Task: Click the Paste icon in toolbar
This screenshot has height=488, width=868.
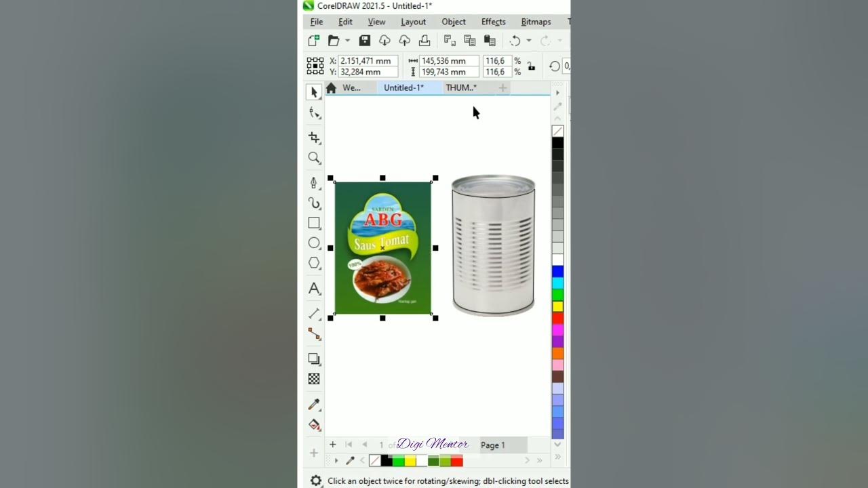Action: (x=490, y=41)
